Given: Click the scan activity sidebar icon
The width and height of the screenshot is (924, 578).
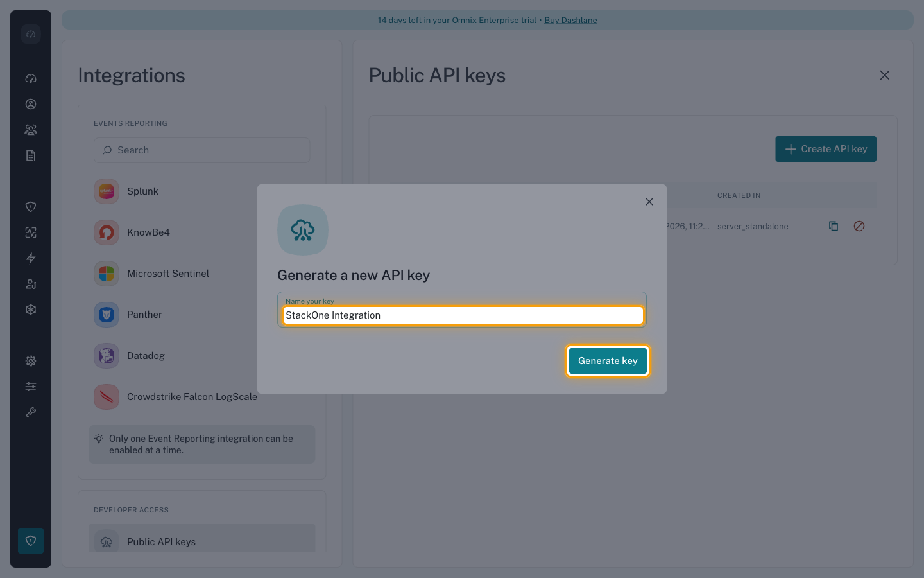Looking at the screenshot, I should coord(31,232).
